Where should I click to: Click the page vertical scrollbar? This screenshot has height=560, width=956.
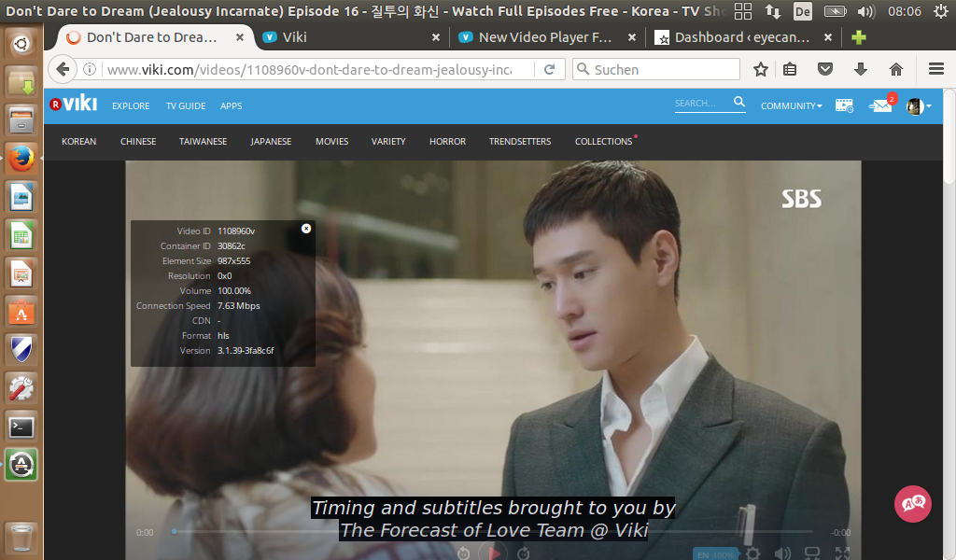949,136
